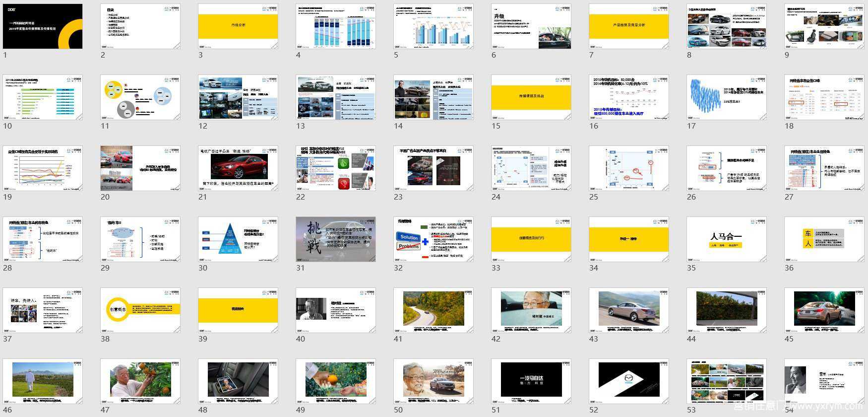This screenshot has height=417, width=868.
Task: Select slide 19 multi-colored line chart
Action: click(x=43, y=168)
